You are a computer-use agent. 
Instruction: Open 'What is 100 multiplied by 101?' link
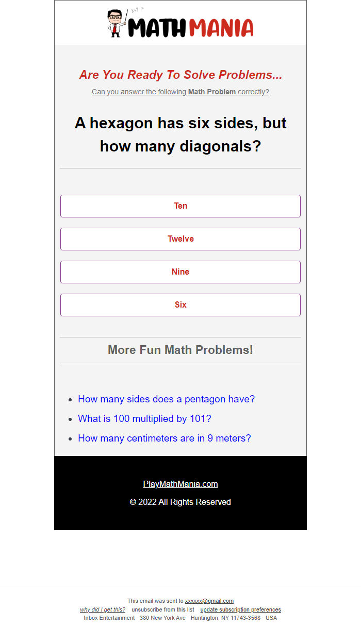[145, 418]
